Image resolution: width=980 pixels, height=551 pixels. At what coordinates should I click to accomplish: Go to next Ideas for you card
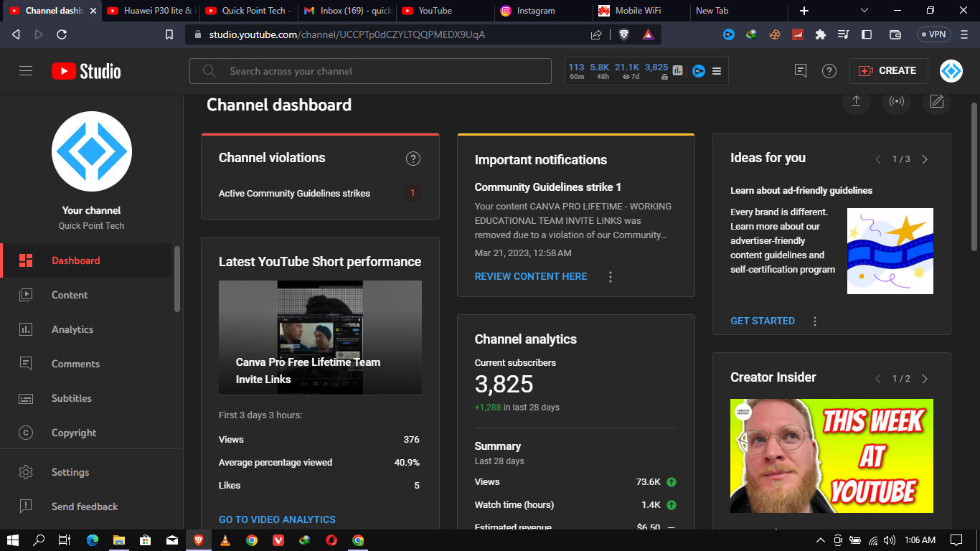925,159
